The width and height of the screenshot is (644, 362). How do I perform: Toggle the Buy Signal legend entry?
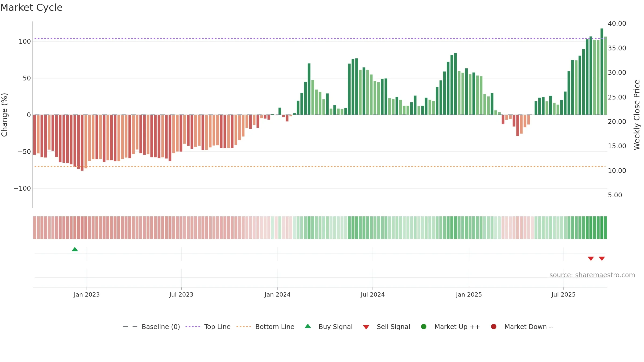pos(329,327)
